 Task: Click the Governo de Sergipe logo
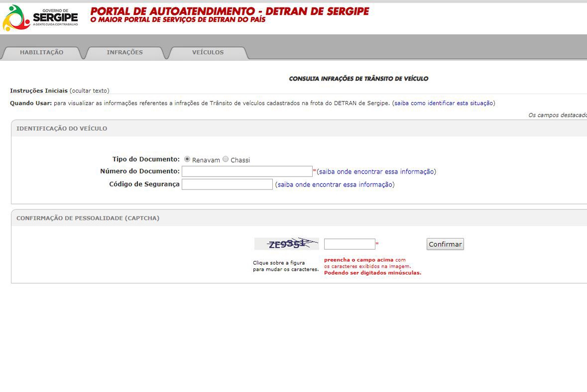coord(40,17)
